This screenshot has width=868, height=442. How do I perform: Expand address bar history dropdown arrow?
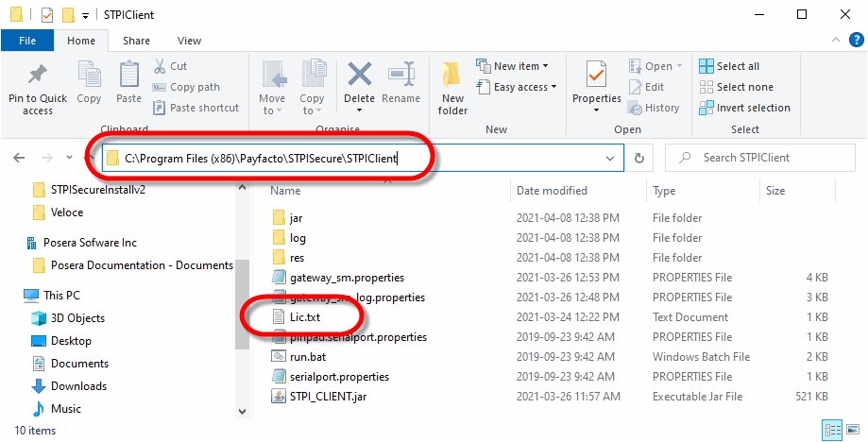(611, 158)
